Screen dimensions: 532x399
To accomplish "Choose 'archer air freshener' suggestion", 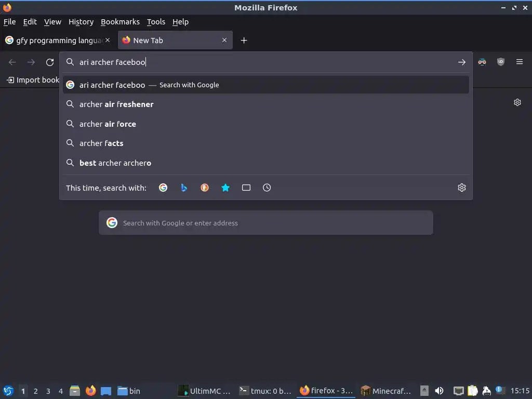I will (265, 104).
